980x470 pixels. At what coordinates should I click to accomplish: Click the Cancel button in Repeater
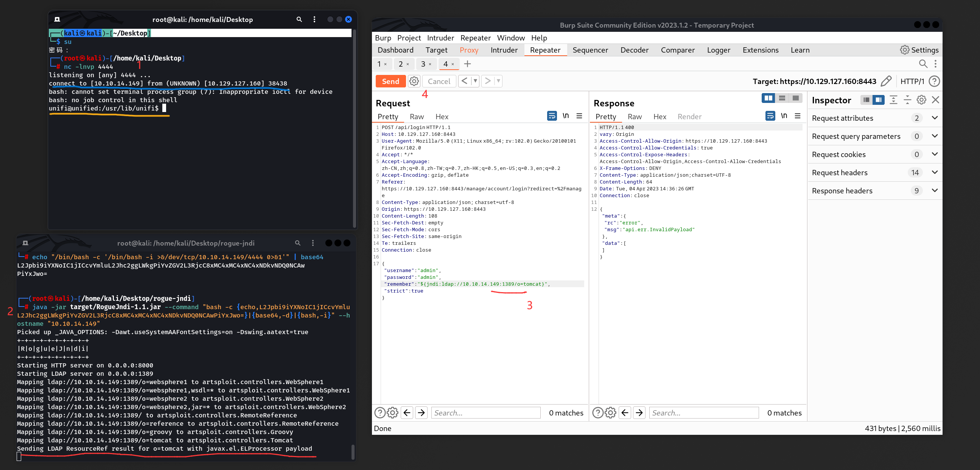pyautogui.click(x=439, y=81)
